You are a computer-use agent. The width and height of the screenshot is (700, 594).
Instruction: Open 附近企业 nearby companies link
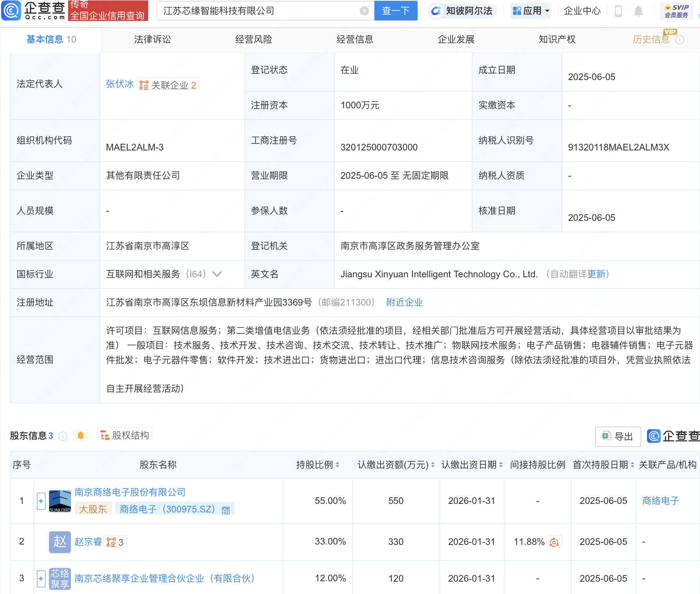point(405,302)
